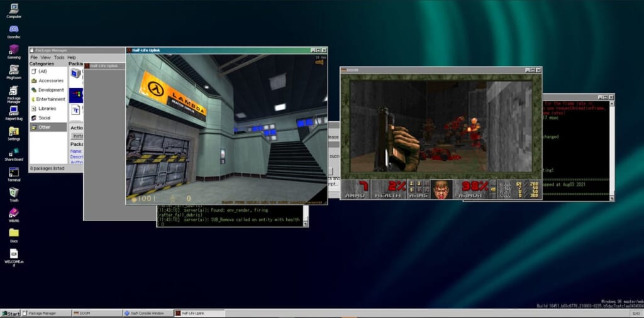Open the File menu in Package Manager

[x=34, y=57]
